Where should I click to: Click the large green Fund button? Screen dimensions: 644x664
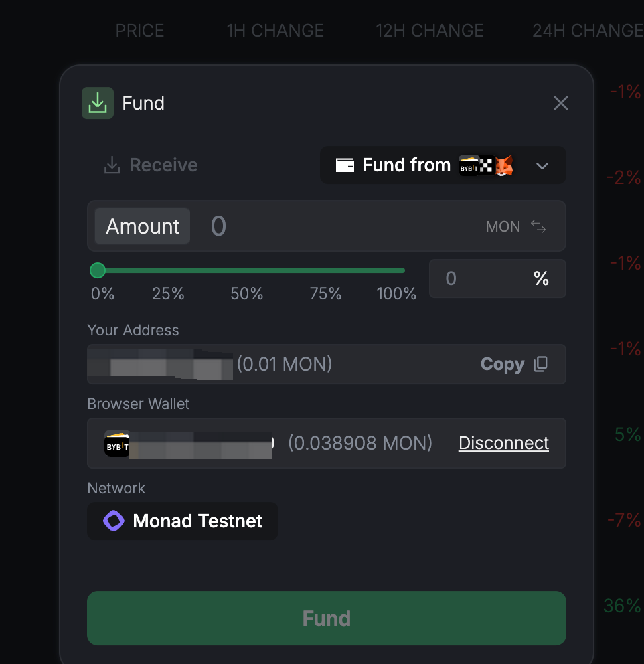[327, 618]
